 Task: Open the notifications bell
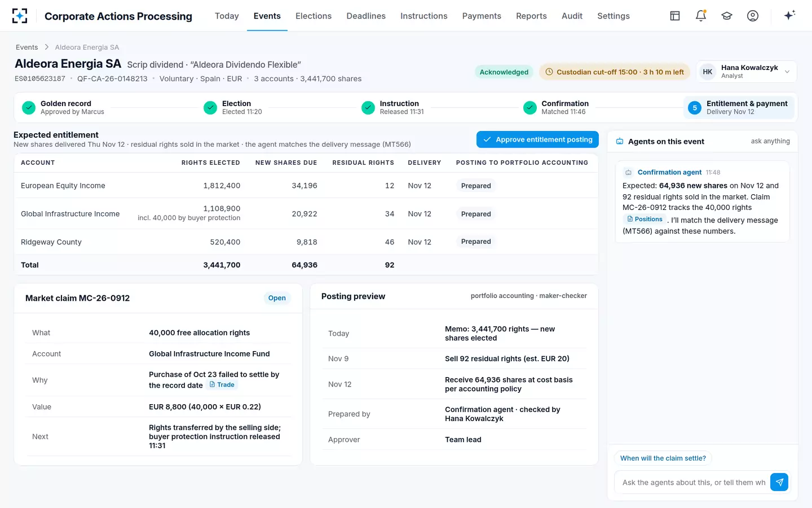point(701,16)
